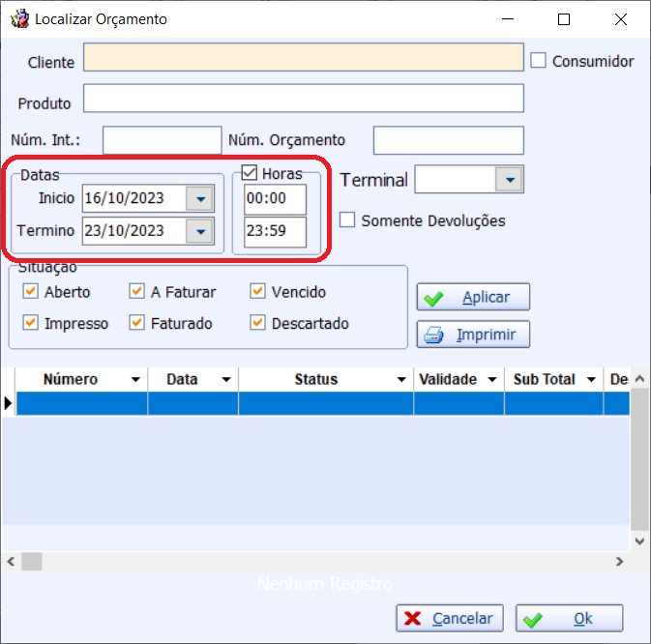Click the horizontal scrollbar right arrow
The height and width of the screenshot is (644, 651).
coord(620,561)
